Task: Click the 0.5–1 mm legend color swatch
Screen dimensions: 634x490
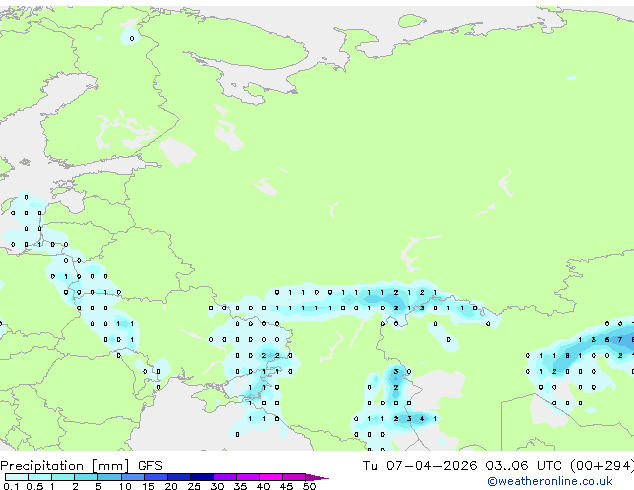Action: point(40,477)
